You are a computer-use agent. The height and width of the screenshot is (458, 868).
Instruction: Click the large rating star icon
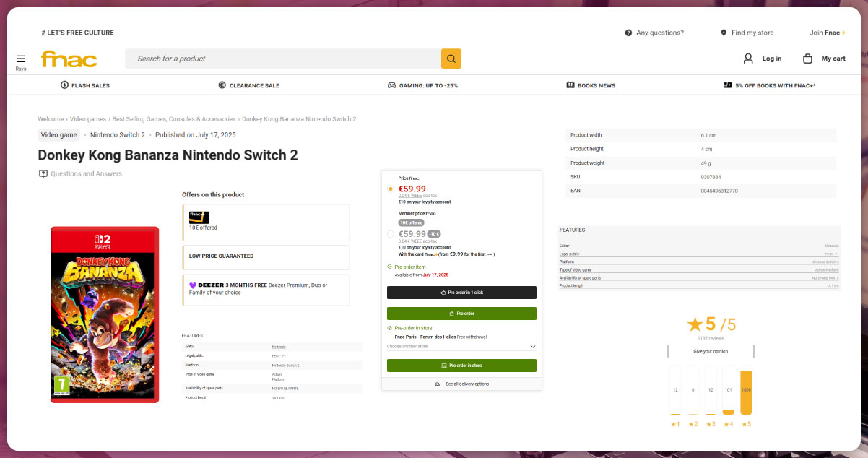click(695, 324)
